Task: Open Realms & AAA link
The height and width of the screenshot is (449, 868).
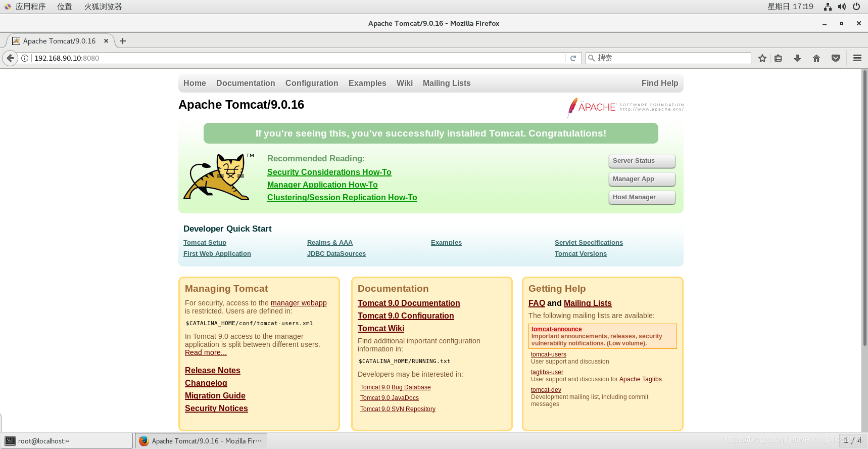Action: pos(330,243)
